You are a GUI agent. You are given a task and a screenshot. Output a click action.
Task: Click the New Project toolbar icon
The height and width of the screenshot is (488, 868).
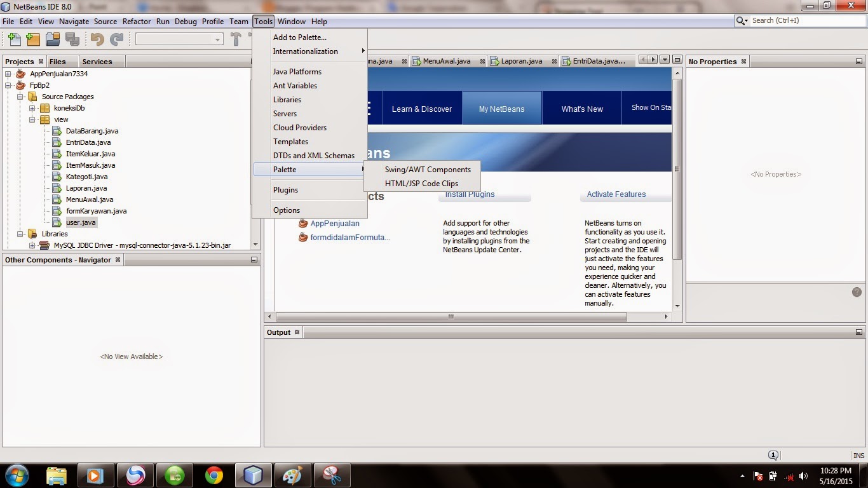pyautogui.click(x=33, y=39)
